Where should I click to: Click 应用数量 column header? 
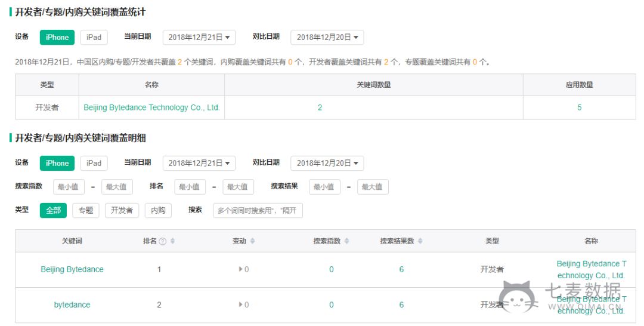(579, 85)
